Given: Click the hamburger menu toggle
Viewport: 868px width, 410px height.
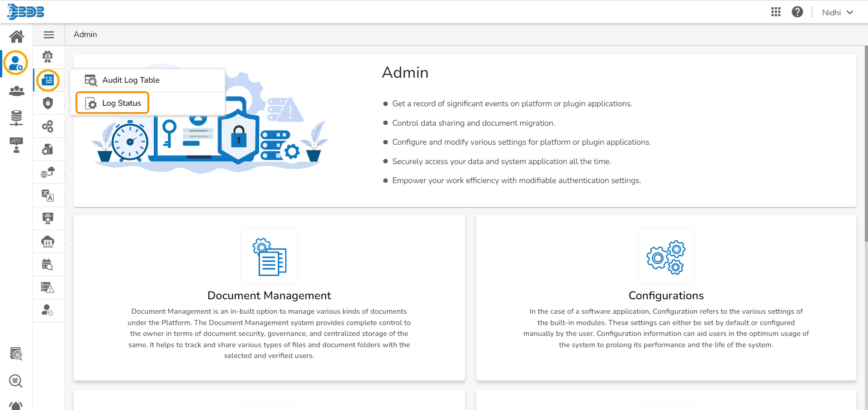Looking at the screenshot, I should tap(48, 34).
